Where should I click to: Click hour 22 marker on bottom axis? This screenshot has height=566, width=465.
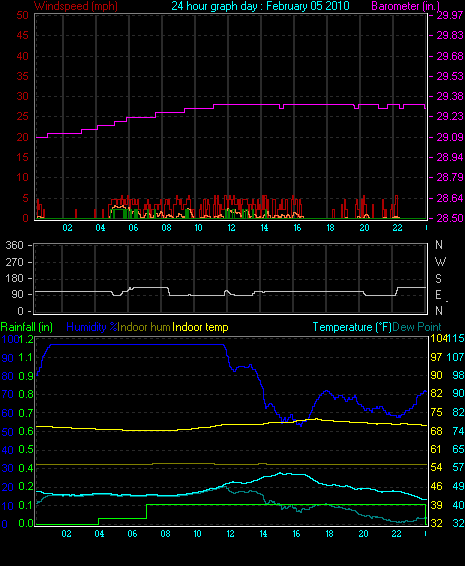click(x=396, y=534)
